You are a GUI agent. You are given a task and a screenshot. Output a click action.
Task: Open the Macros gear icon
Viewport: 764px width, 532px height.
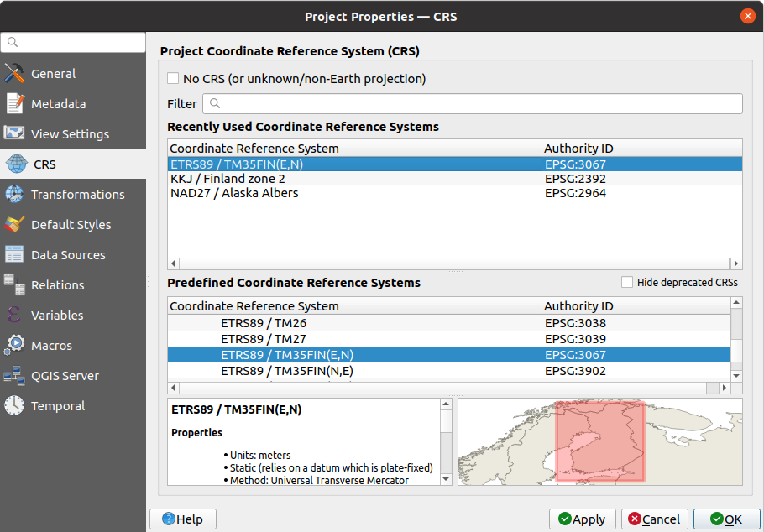pos(15,345)
